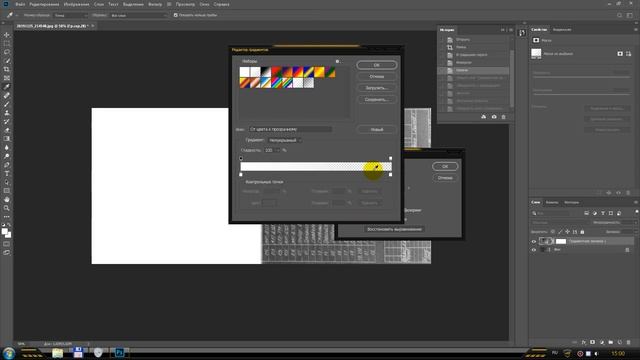Open gradient presets gear menu
The height and width of the screenshot is (360, 640).
pos(338,61)
